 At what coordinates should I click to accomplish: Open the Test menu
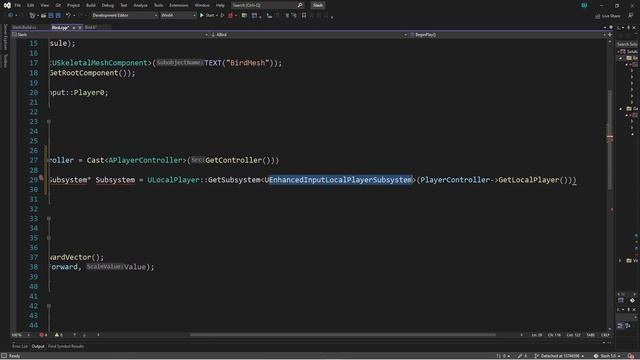click(x=124, y=5)
